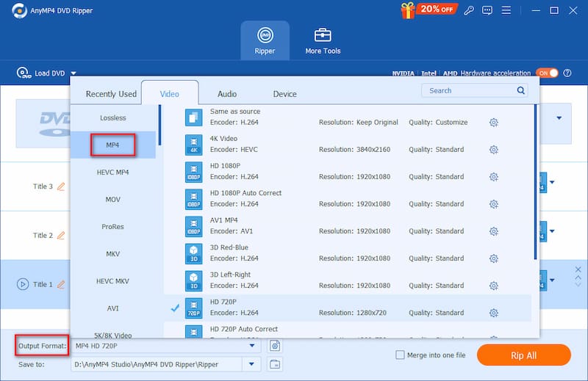Open settings gear for HD 720P
The image size is (588, 381).
point(494,313)
